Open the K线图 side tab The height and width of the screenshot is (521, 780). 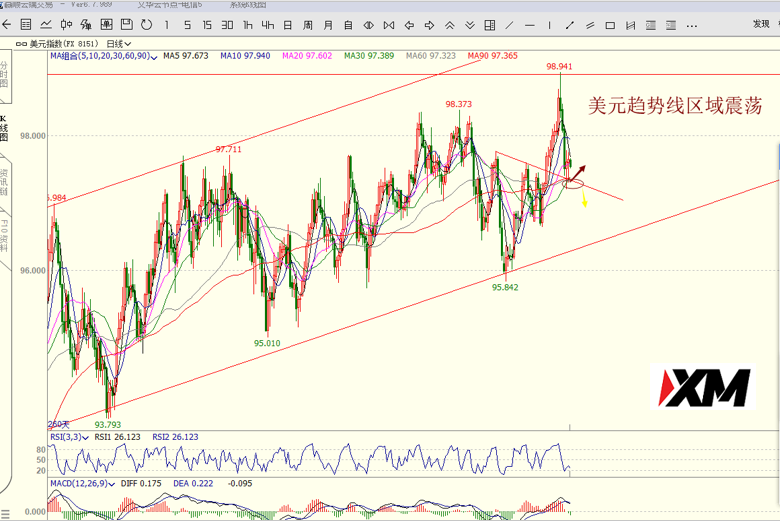[4, 128]
